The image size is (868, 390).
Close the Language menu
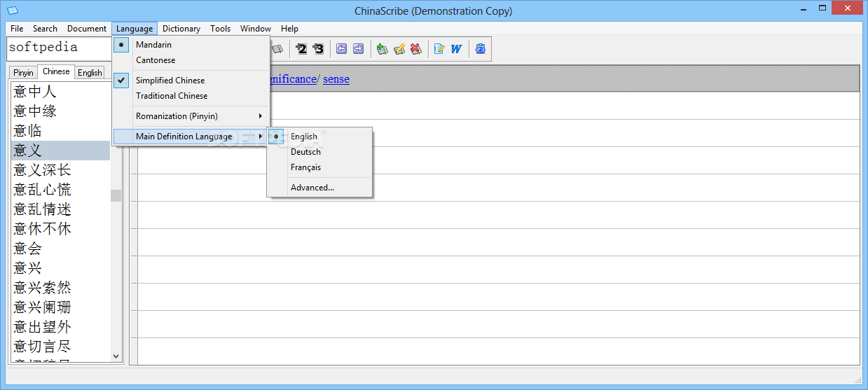(x=135, y=29)
